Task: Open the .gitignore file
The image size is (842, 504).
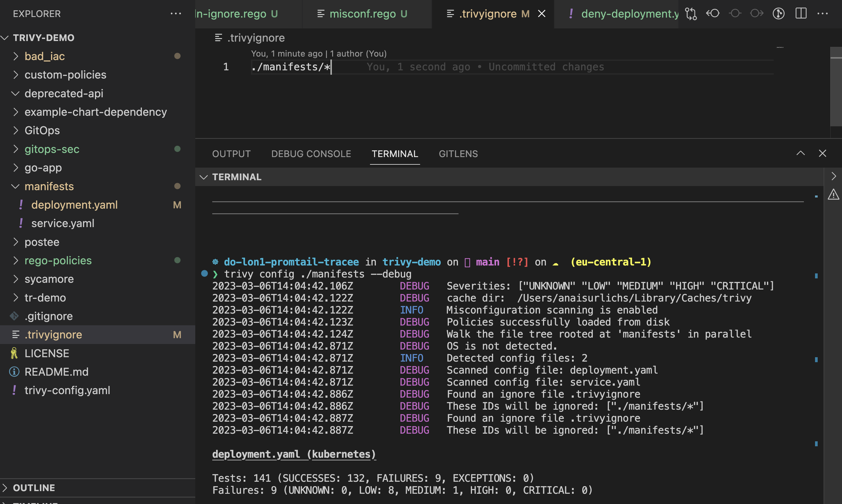Action: coord(97,316)
